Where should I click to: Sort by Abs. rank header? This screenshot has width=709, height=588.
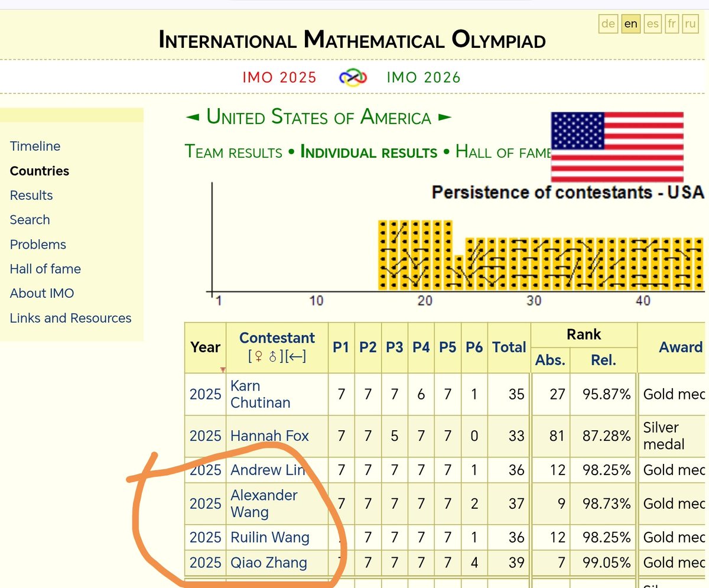(x=551, y=359)
